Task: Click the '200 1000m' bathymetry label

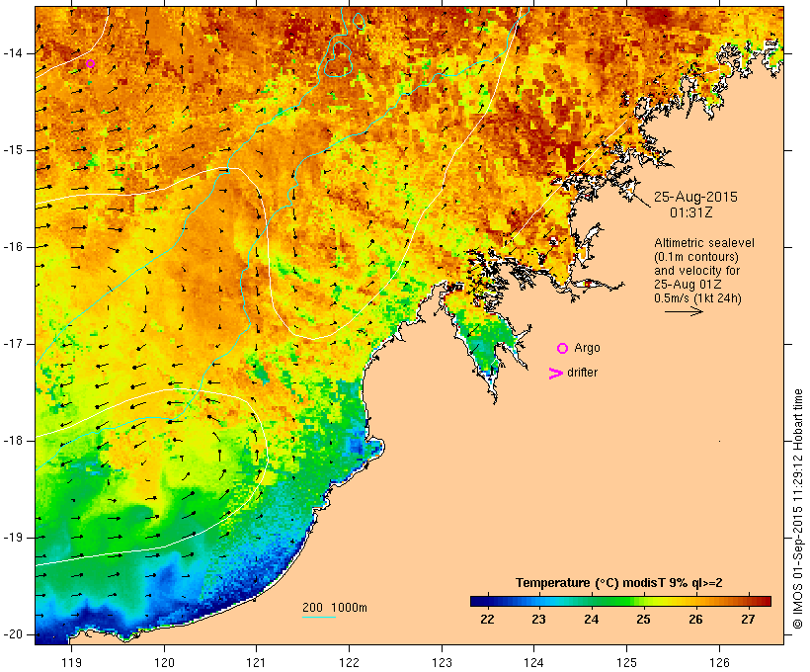Action: [335, 608]
